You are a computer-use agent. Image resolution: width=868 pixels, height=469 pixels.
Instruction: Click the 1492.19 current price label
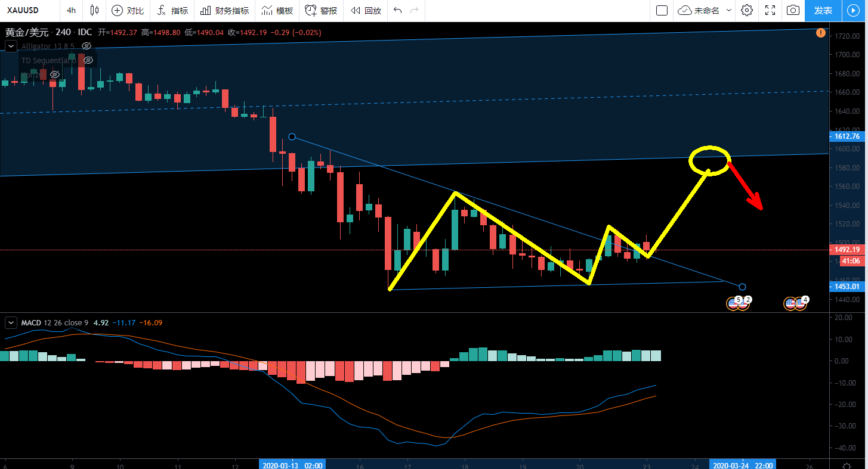pos(847,250)
